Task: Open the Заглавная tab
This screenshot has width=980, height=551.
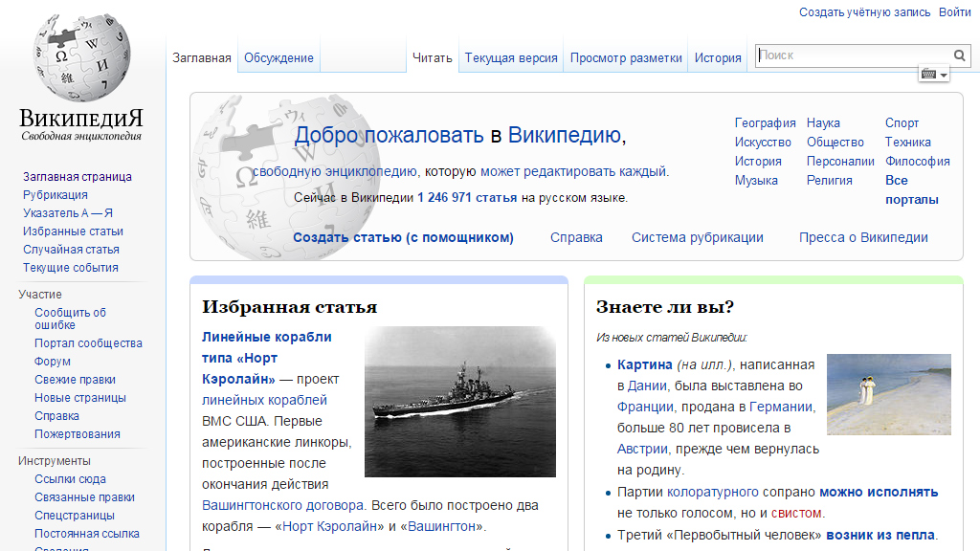Action: [x=202, y=58]
